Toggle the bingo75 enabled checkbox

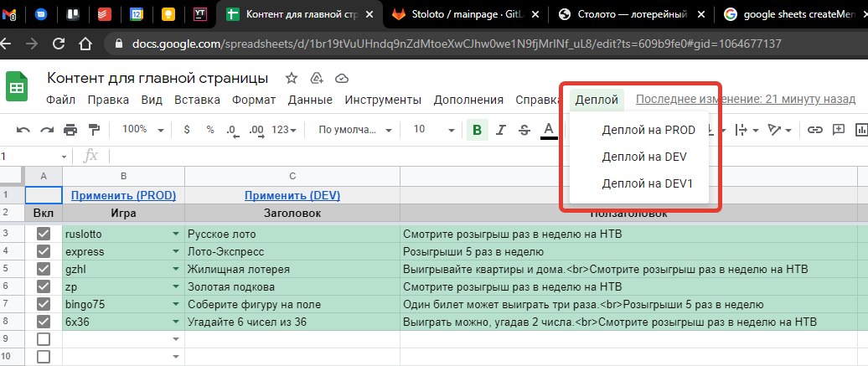pyautogui.click(x=44, y=304)
